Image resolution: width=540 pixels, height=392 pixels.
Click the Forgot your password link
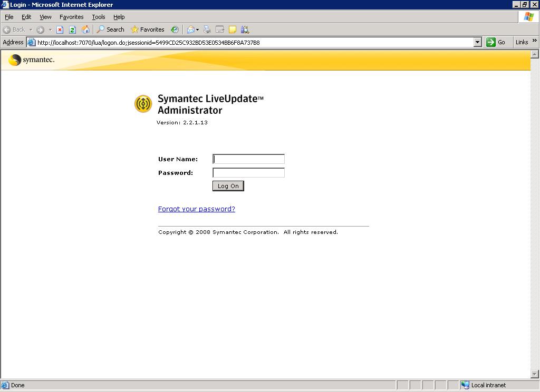196,209
